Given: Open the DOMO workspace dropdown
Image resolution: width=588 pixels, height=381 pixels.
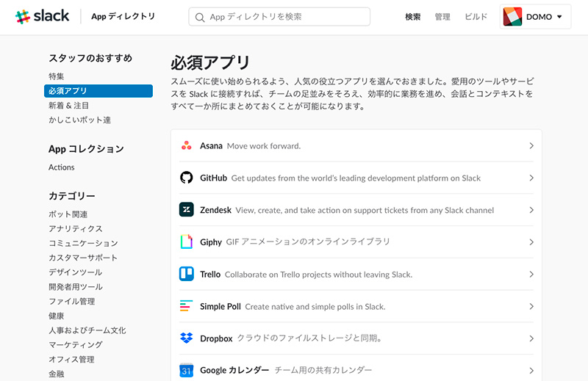Looking at the screenshot, I should click(535, 16).
